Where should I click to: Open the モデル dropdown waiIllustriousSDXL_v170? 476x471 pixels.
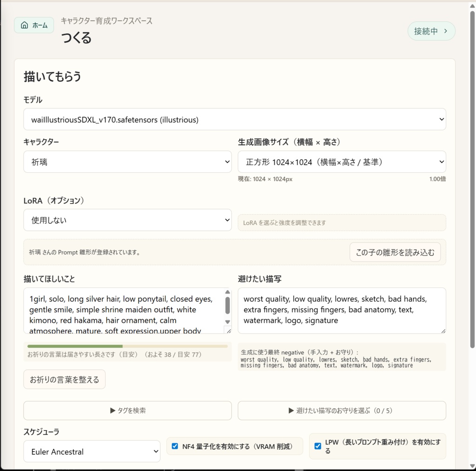[x=235, y=119]
